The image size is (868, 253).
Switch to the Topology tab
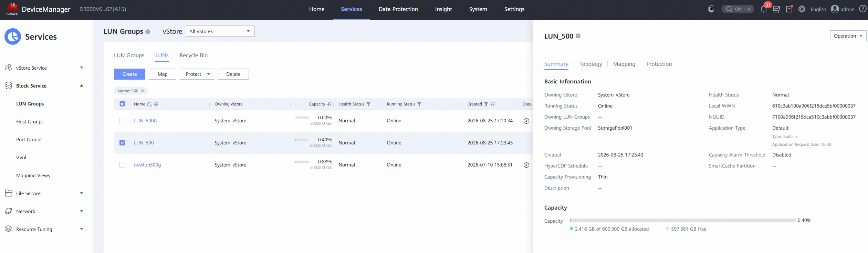point(590,64)
